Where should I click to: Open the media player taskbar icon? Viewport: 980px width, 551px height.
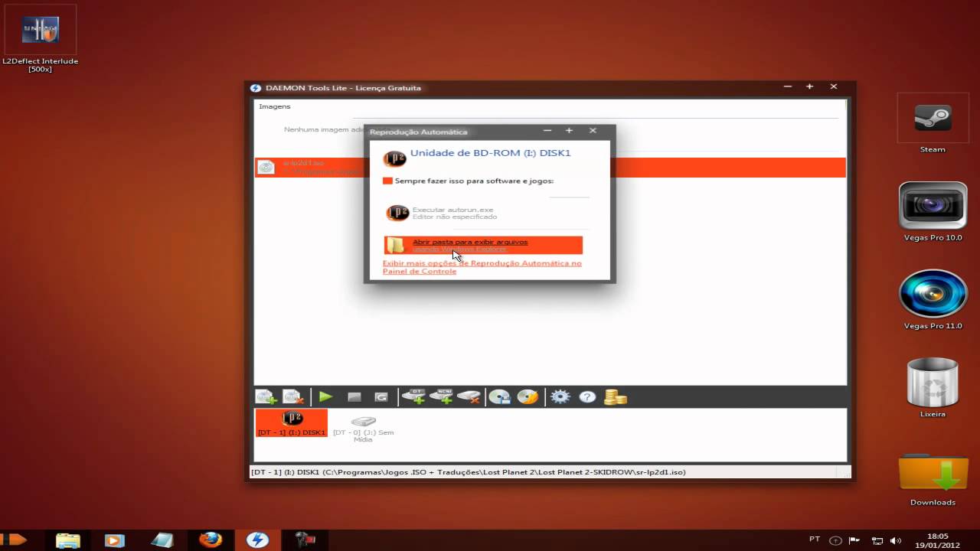tap(114, 540)
